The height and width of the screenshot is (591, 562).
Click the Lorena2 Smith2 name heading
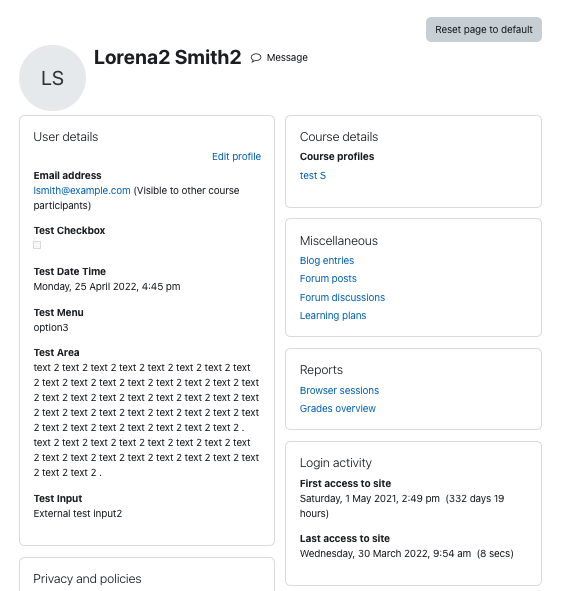pyautogui.click(x=167, y=57)
